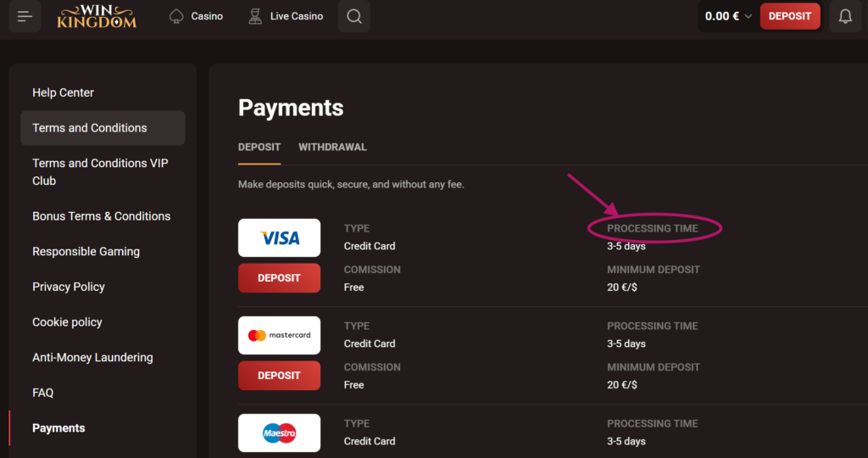868x458 pixels.
Task: Click the Win Kingdom logo
Action: click(97, 17)
